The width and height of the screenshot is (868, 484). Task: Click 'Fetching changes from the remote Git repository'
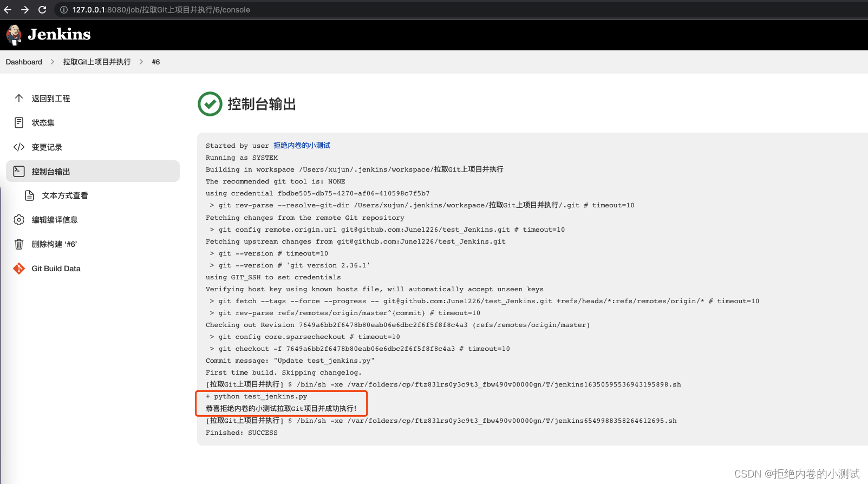(x=305, y=218)
